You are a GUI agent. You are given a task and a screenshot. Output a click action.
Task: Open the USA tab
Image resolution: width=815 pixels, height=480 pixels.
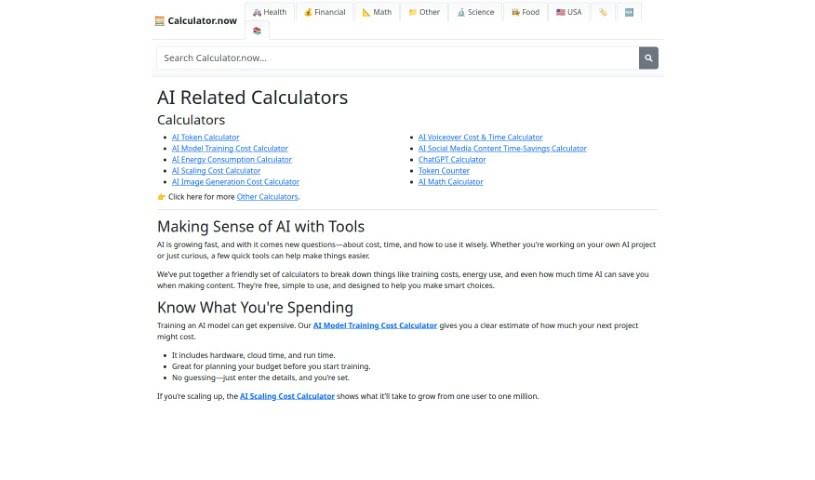pyautogui.click(x=569, y=12)
